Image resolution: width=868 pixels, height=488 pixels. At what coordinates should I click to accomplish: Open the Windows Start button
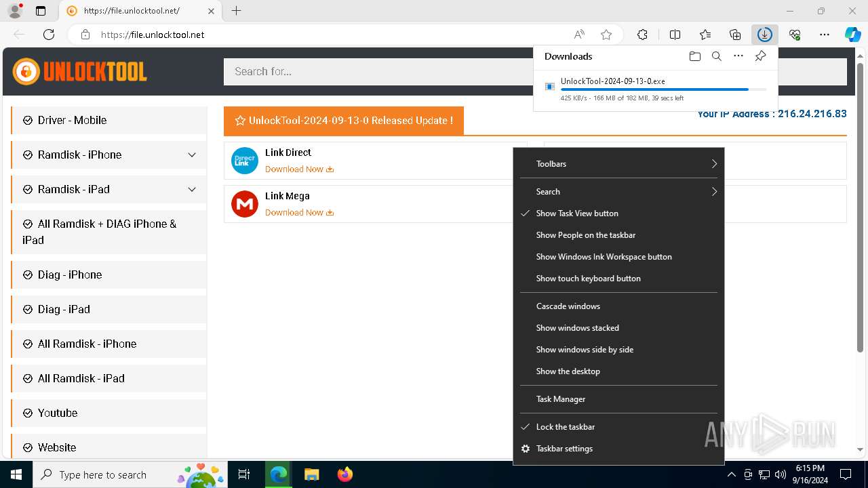(x=16, y=474)
